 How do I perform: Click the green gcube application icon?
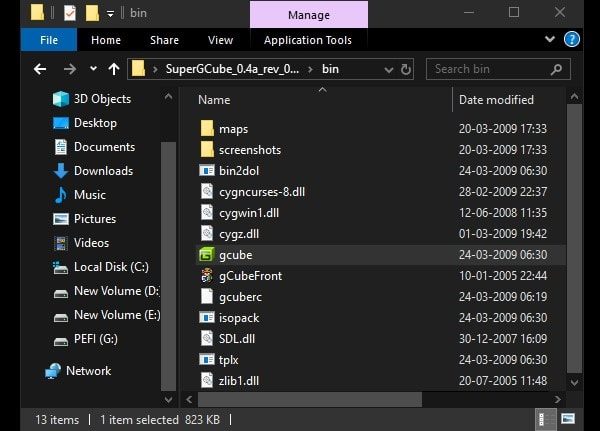coord(207,255)
